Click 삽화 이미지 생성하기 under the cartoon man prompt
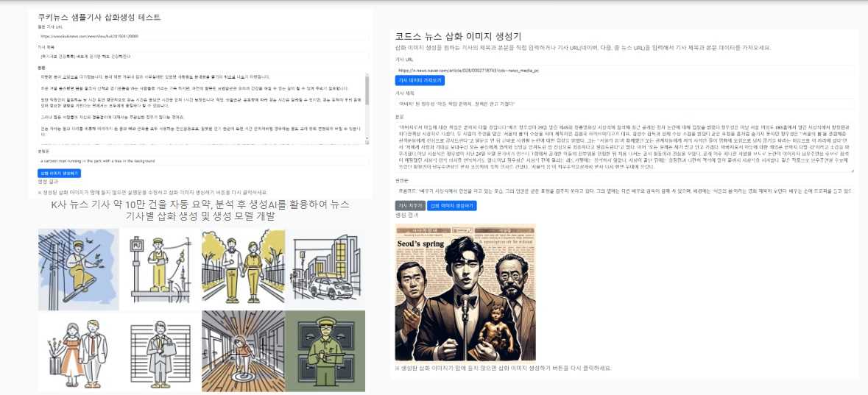Viewport: 868px width, 395px height. point(59,173)
